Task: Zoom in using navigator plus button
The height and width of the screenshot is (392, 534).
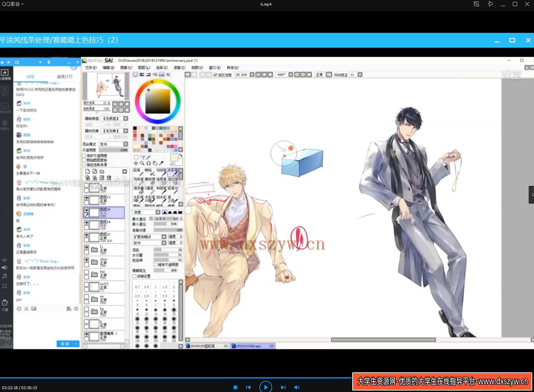Action: 121,104
